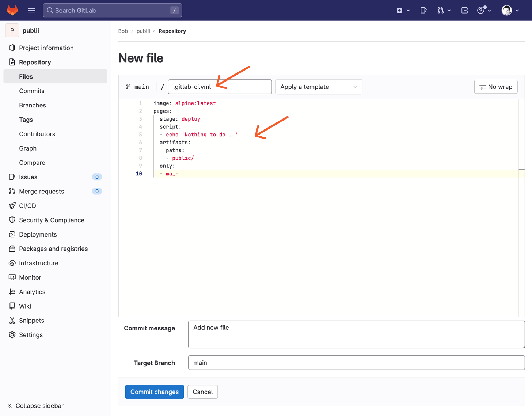Click the GitLab logo in top left
The width and height of the screenshot is (532, 416).
click(12, 10)
